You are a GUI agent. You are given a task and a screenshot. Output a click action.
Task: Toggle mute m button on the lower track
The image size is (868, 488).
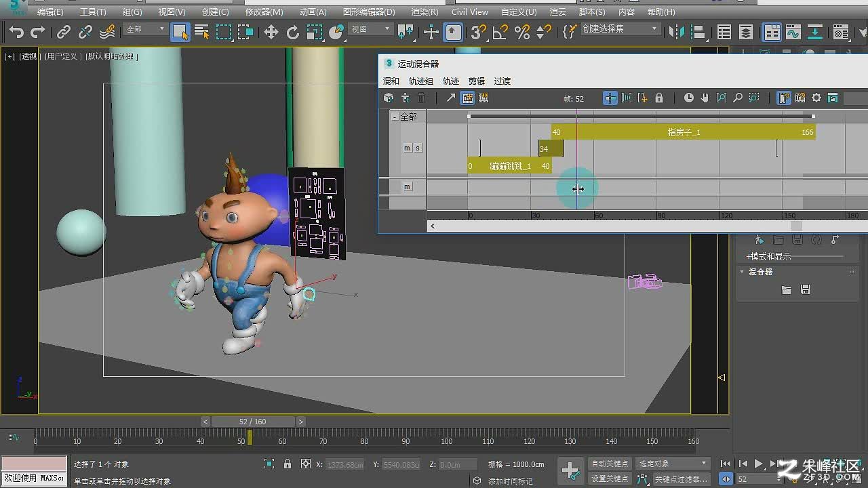pyautogui.click(x=408, y=186)
